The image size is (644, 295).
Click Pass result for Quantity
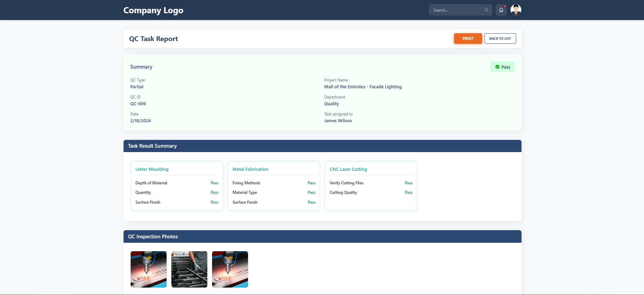214,192
